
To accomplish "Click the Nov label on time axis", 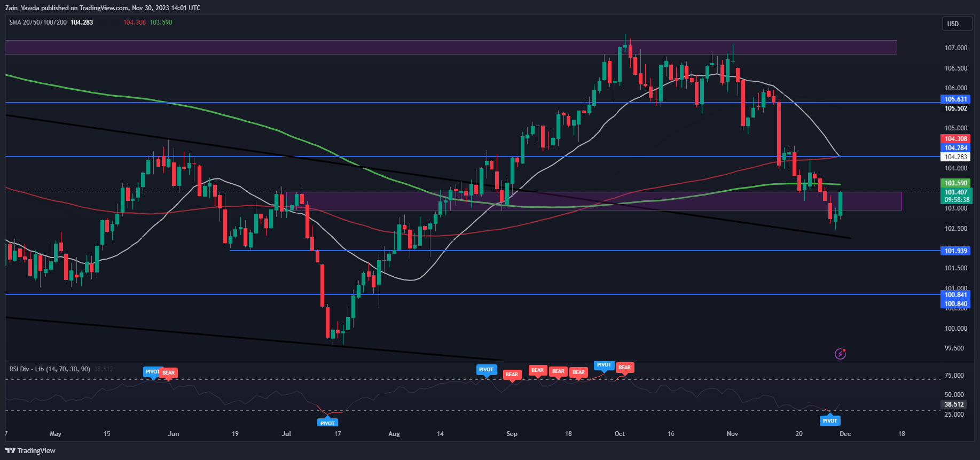I will pos(733,434).
